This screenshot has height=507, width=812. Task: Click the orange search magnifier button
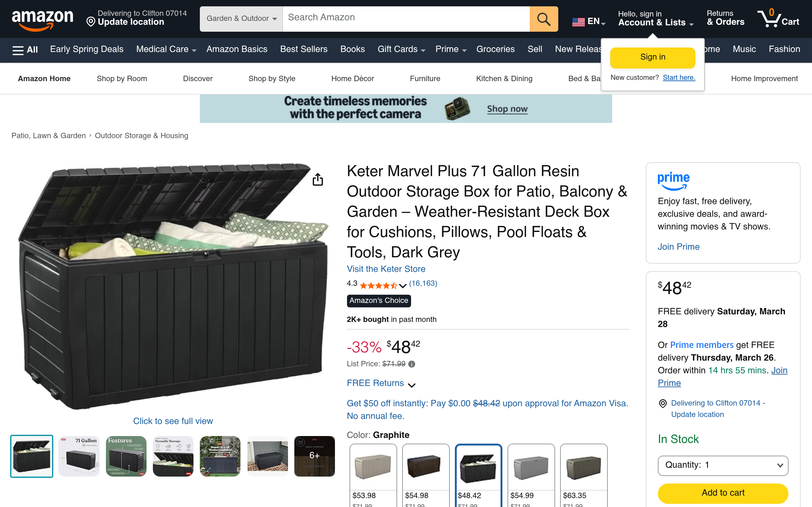(x=544, y=19)
